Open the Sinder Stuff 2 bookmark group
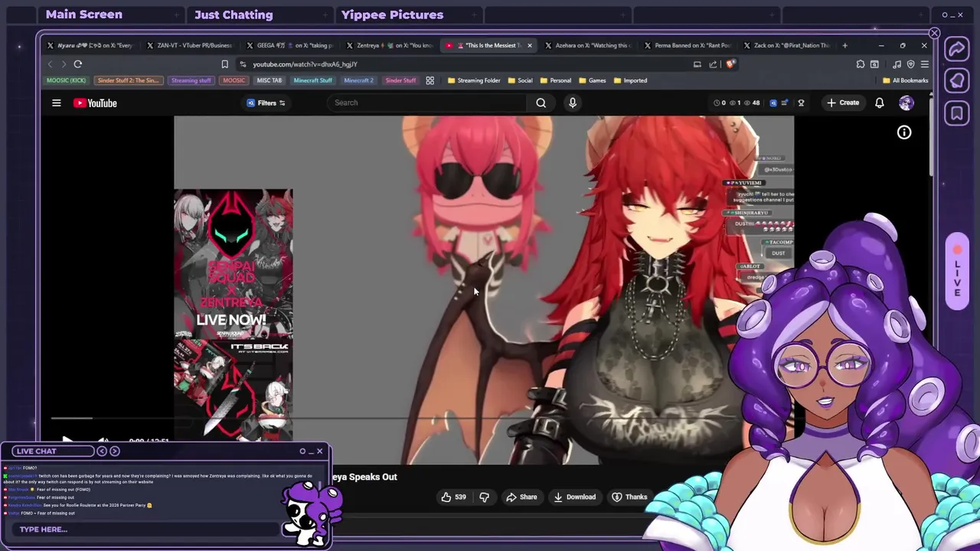This screenshot has height=551, width=980. (128, 80)
